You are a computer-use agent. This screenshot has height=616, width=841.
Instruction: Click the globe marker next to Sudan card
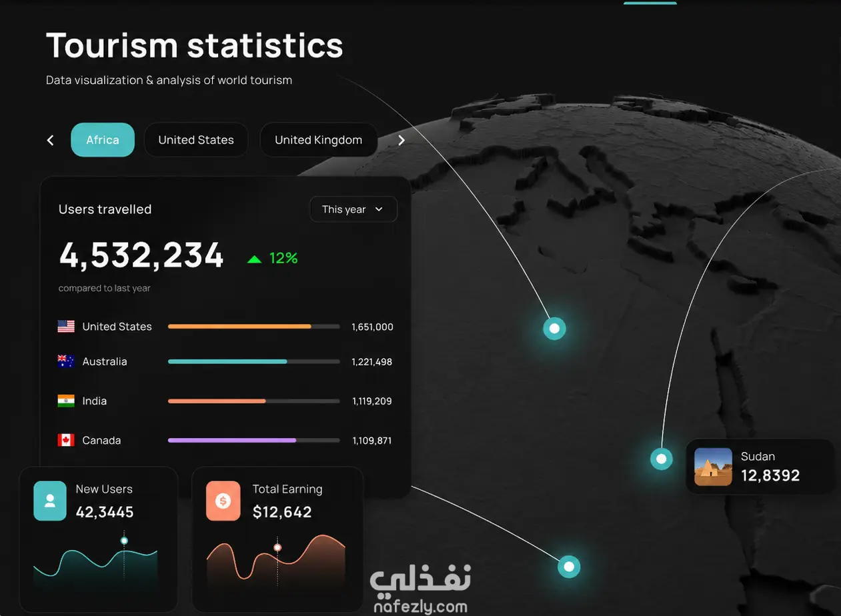661,459
